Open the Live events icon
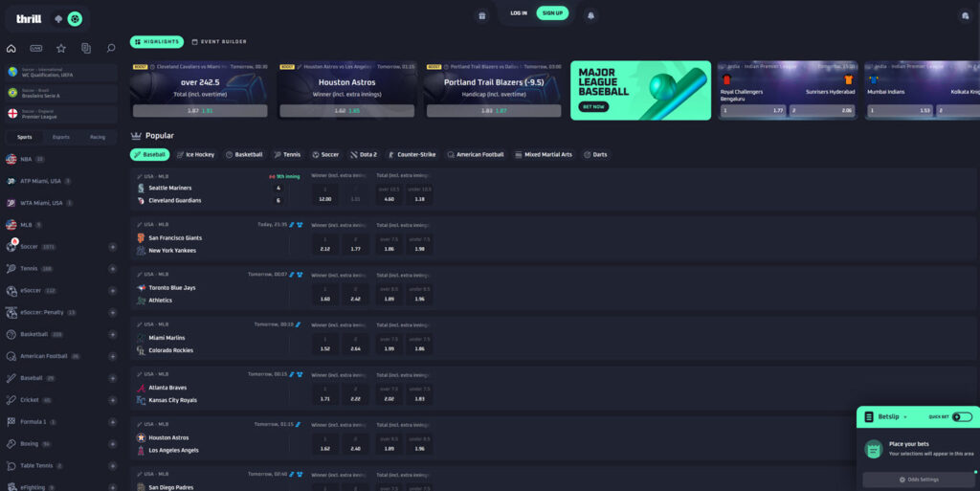The image size is (980, 491). pos(36,48)
